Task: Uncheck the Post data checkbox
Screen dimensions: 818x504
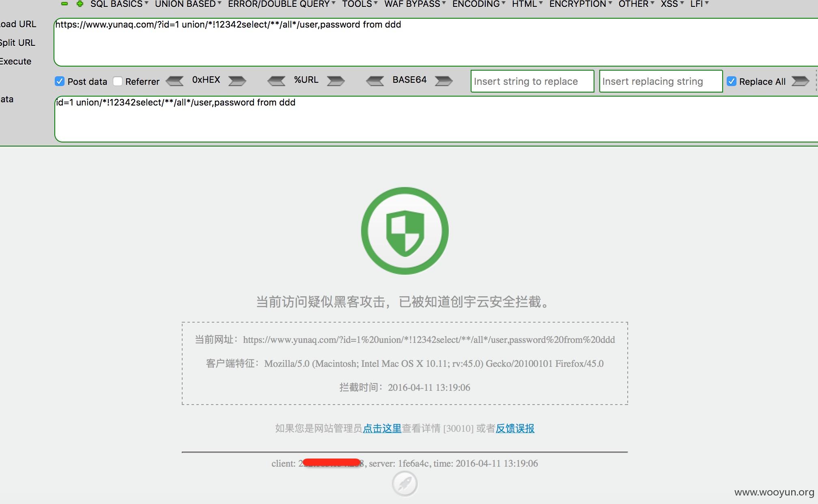Action: [x=60, y=81]
